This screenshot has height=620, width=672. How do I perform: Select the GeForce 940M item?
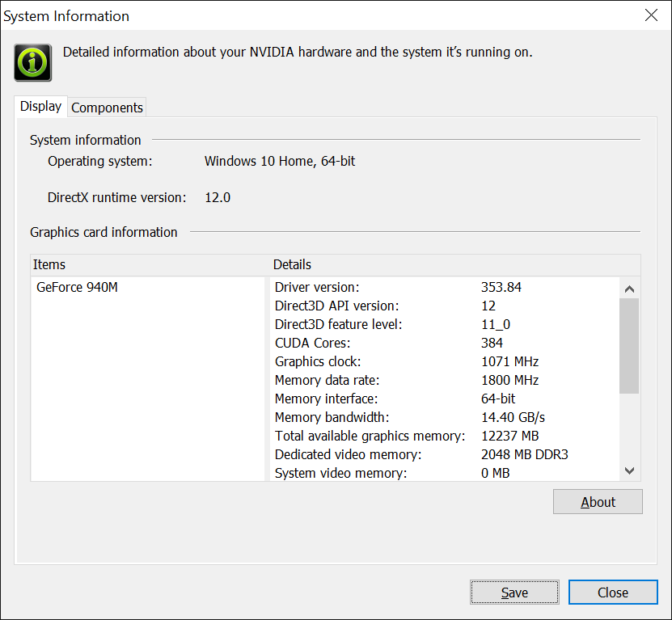tap(77, 288)
